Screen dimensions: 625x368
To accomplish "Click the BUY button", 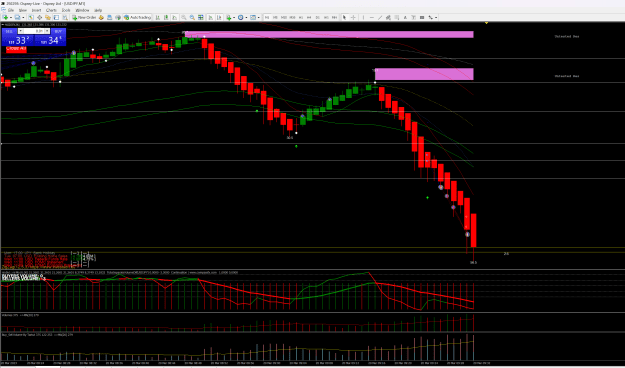I will coord(59,31).
